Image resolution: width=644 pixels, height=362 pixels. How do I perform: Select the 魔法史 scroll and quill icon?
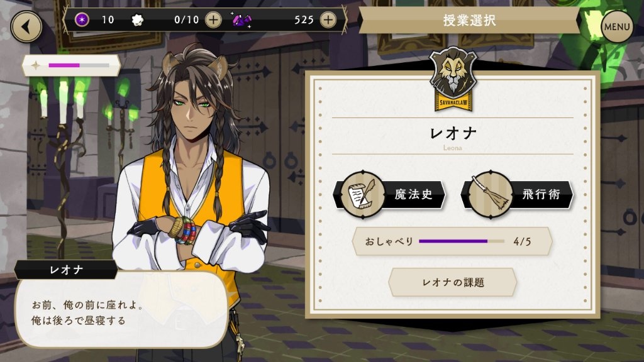[x=362, y=195]
